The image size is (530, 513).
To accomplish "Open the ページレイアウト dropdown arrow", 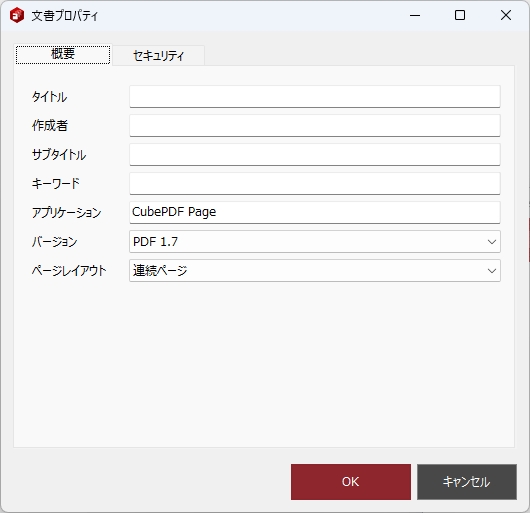I will [492, 271].
